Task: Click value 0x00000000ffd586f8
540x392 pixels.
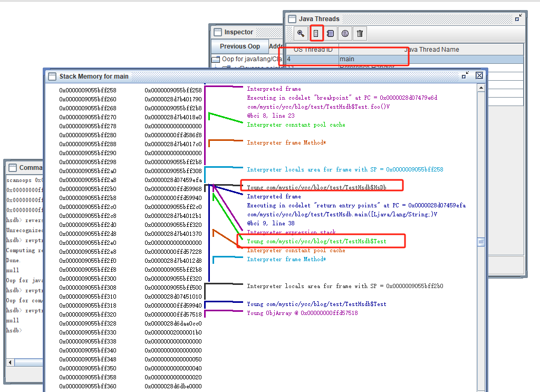Action: [x=173, y=135]
